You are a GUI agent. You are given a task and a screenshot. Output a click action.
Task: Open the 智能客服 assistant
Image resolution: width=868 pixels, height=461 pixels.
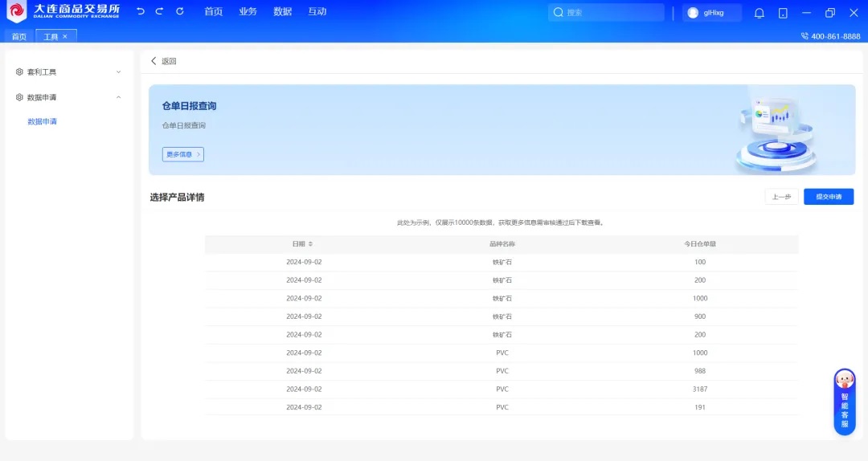pyautogui.click(x=844, y=402)
